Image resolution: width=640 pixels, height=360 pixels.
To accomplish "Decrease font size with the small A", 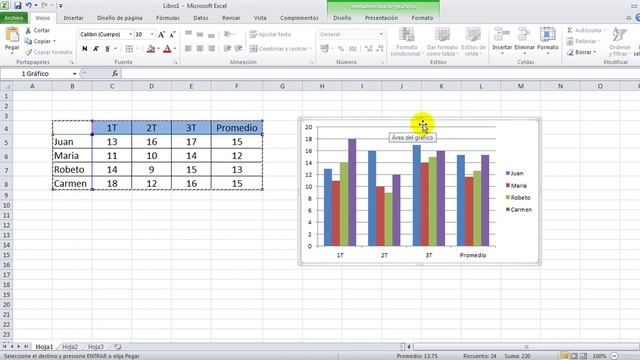I will (172, 34).
